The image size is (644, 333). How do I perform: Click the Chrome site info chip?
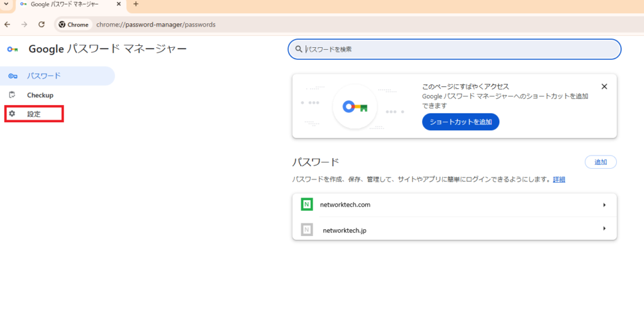[x=74, y=25]
